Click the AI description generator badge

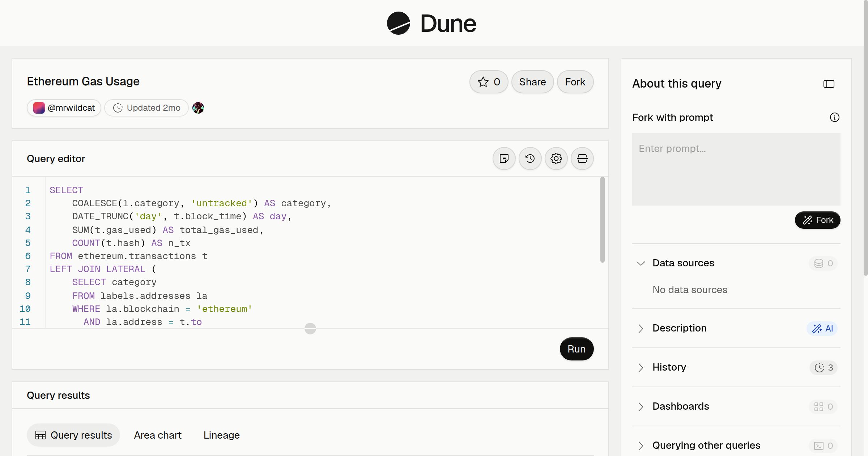pyautogui.click(x=822, y=329)
